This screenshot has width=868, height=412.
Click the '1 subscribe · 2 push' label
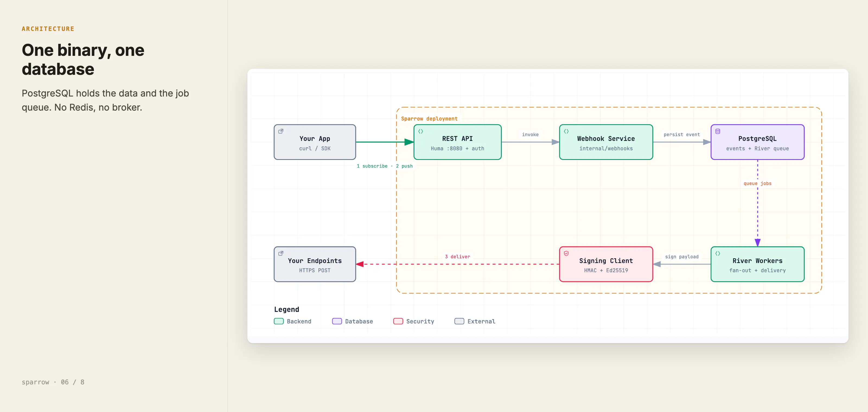[384, 166]
